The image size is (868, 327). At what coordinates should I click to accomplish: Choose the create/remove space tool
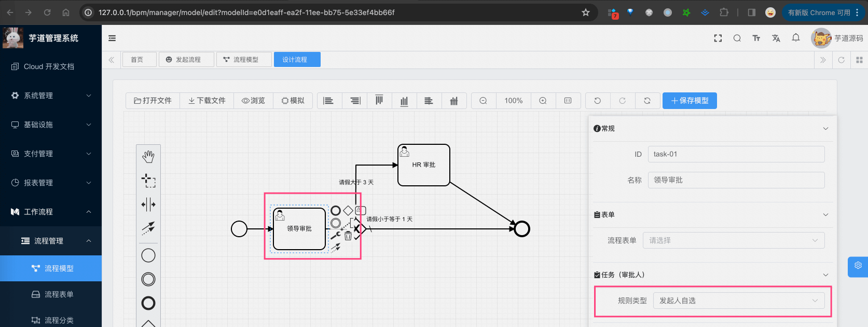pyautogui.click(x=148, y=205)
